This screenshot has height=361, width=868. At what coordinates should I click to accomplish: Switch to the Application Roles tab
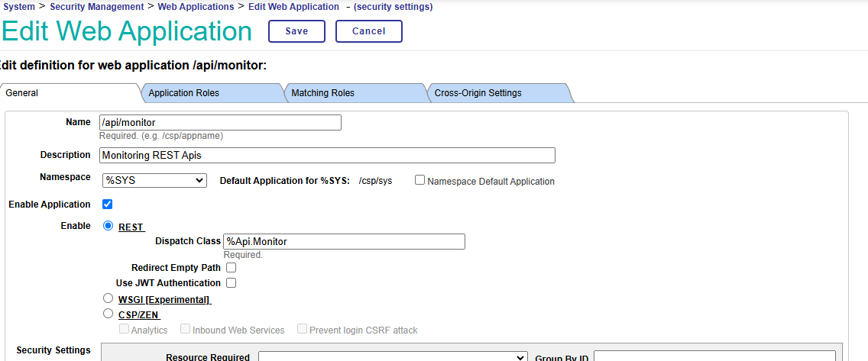(x=184, y=93)
